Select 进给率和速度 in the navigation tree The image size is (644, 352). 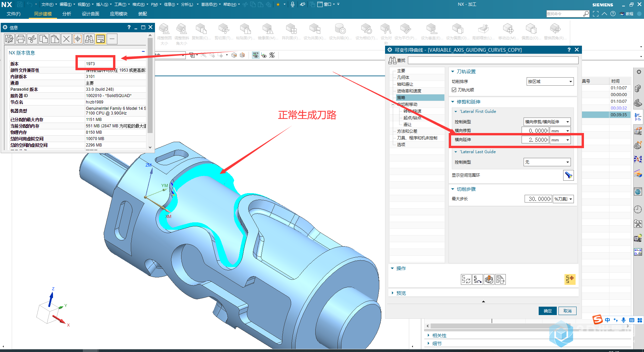click(409, 91)
